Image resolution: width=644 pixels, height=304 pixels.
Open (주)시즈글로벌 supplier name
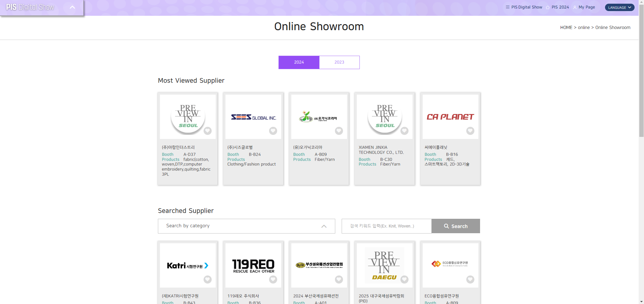pyautogui.click(x=240, y=147)
